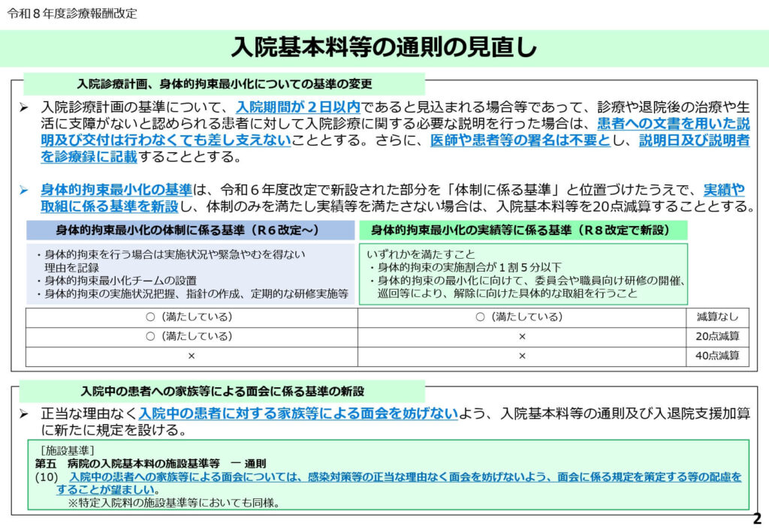Screen dimensions: 769x532
Task: Click the arrow bullet before 正当な理由なく
Action: tap(24, 413)
